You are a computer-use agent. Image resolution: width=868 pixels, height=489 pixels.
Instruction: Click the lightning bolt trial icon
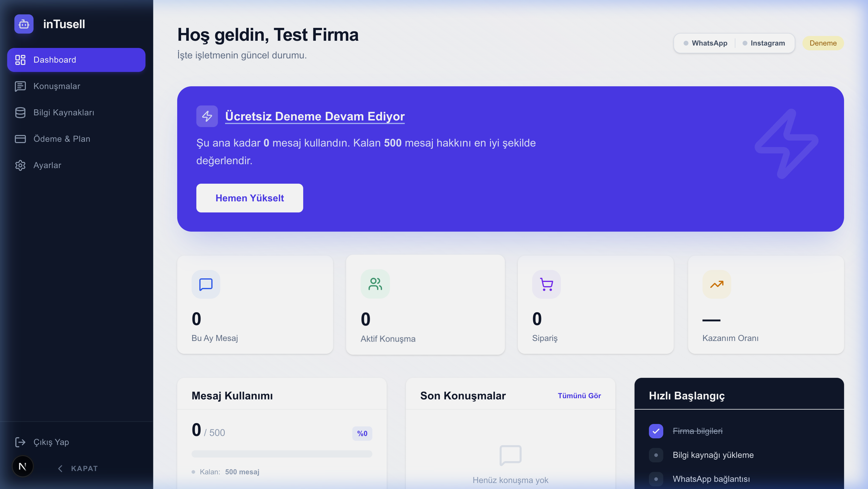[x=207, y=116]
